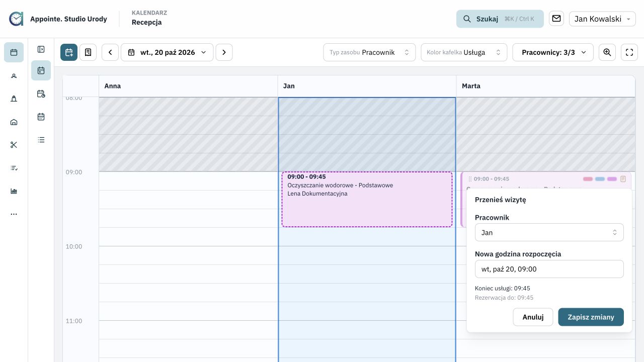Click the Marta column header

tap(545, 86)
